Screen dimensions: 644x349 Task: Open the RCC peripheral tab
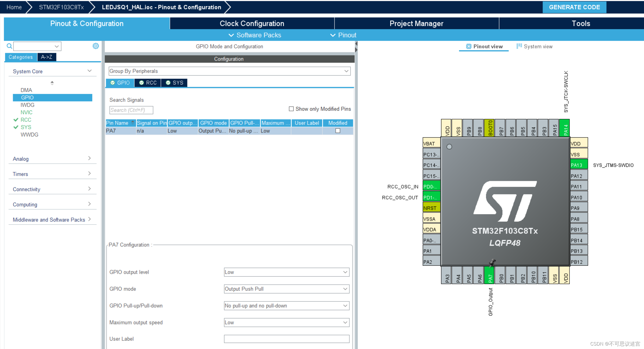(x=148, y=83)
